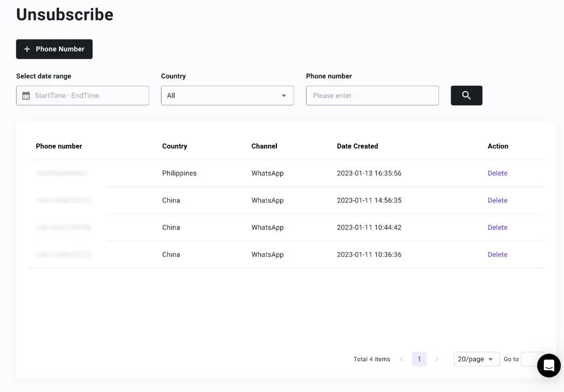This screenshot has height=392, width=564.
Task: Open the live chat support bubble
Action: click(x=549, y=365)
